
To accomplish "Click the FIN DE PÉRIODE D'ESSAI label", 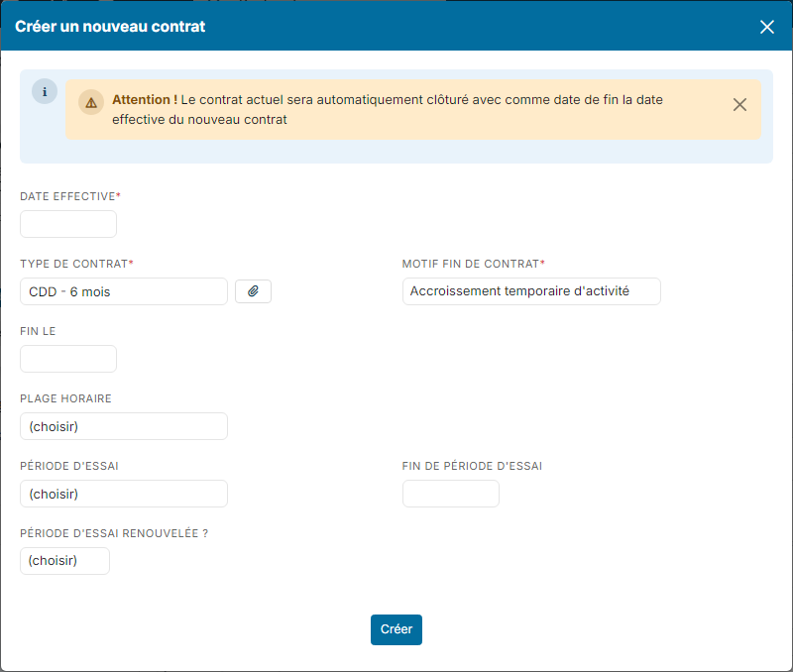I will [472, 466].
